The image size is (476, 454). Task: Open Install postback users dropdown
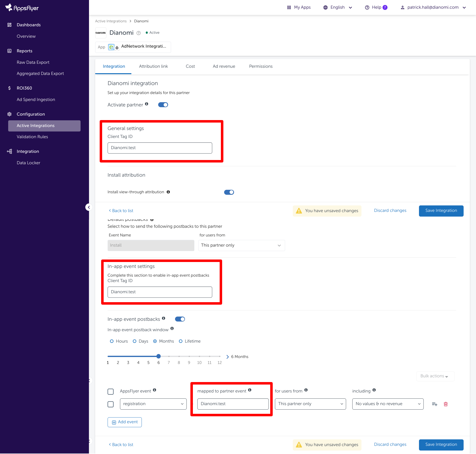(241, 246)
